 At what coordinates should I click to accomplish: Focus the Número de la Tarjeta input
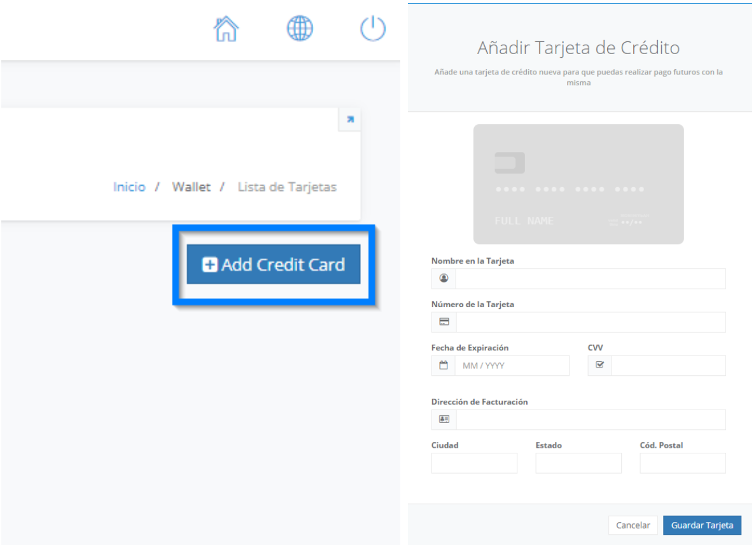tap(591, 322)
